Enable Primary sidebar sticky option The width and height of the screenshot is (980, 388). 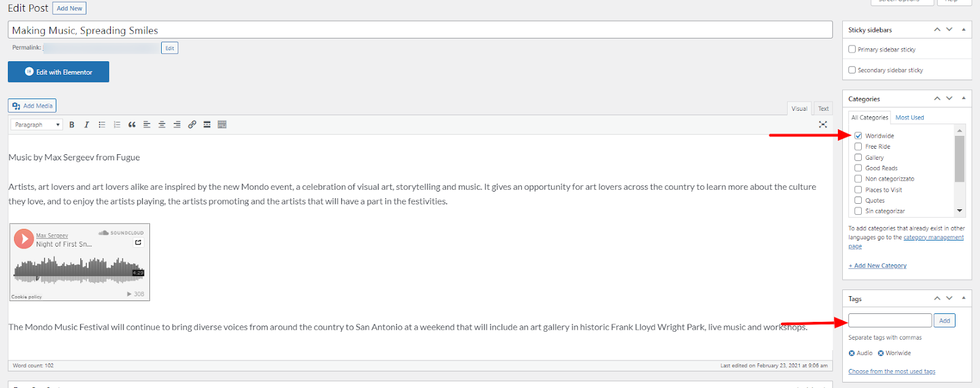click(x=852, y=50)
